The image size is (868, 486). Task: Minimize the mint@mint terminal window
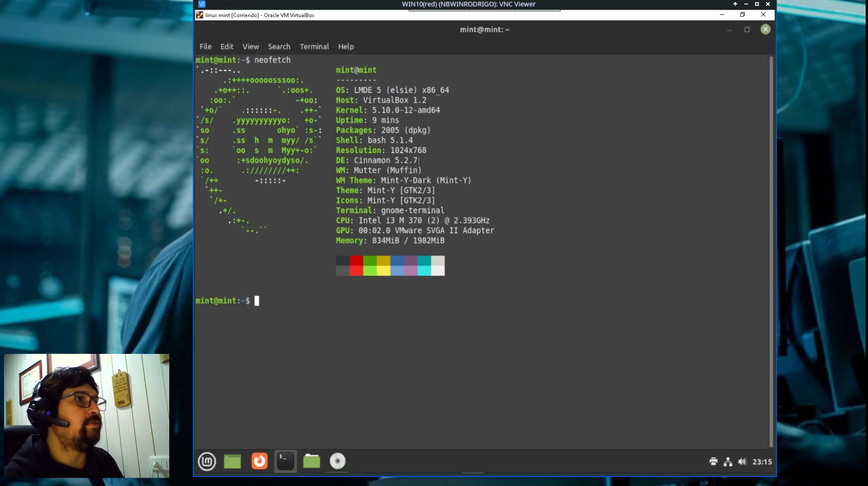coord(729,30)
